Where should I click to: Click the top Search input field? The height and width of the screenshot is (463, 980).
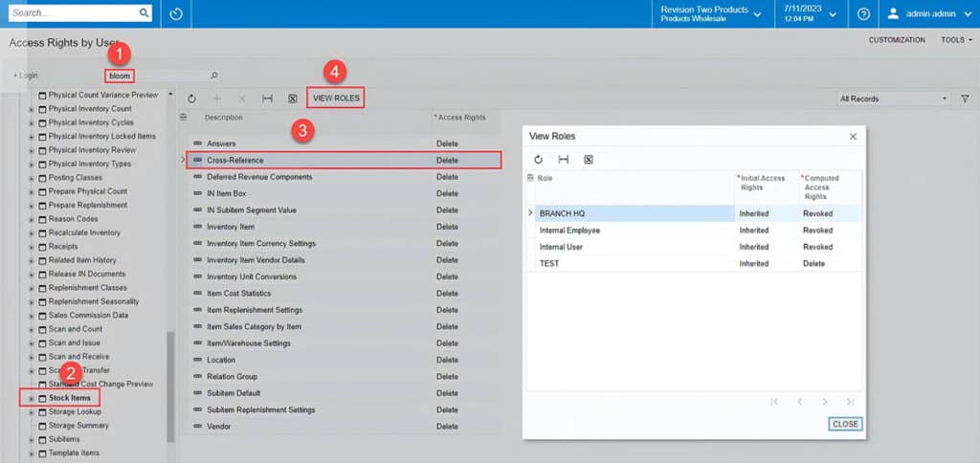pyautogui.click(x=72, y=13)
